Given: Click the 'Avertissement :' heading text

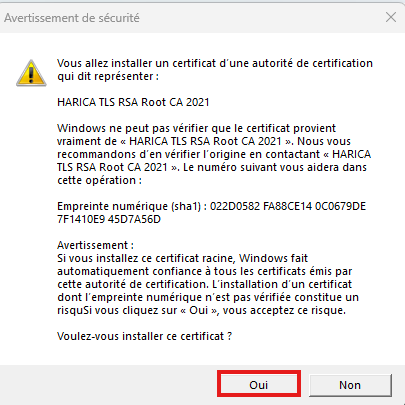Looking at the screenshot, I should (95, 245).
